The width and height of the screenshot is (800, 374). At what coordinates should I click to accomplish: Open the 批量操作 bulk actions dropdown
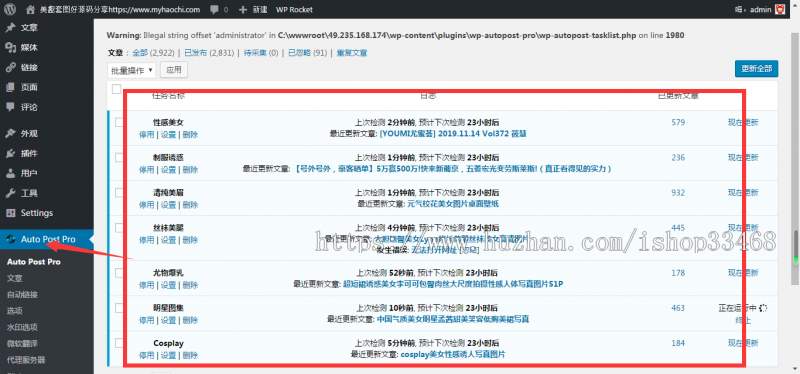point(132,70)
